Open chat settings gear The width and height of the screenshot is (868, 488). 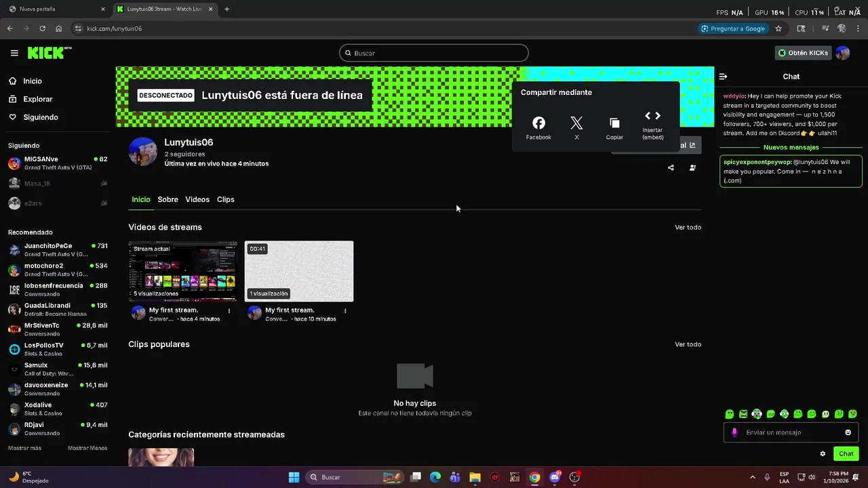click(x=823, y=453)
